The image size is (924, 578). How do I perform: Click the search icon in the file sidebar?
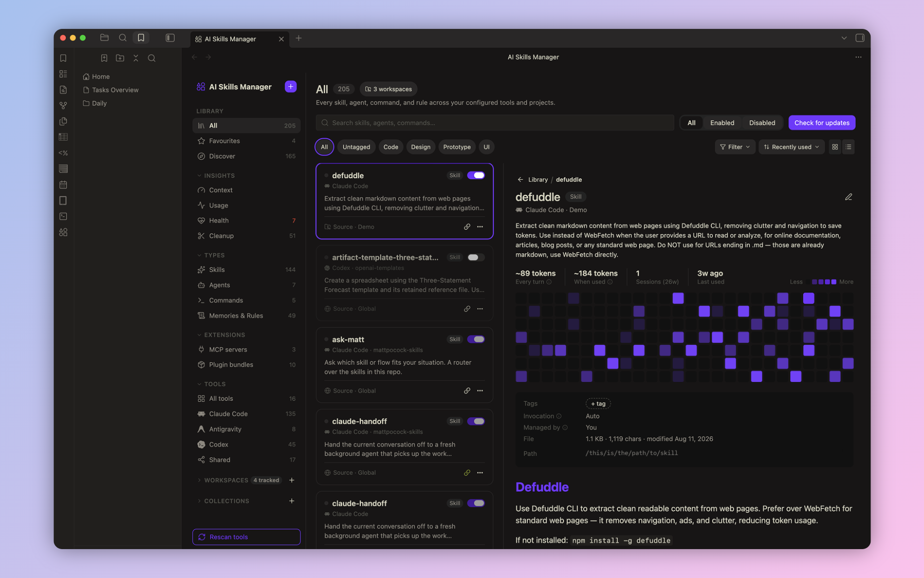coord(152,58)
